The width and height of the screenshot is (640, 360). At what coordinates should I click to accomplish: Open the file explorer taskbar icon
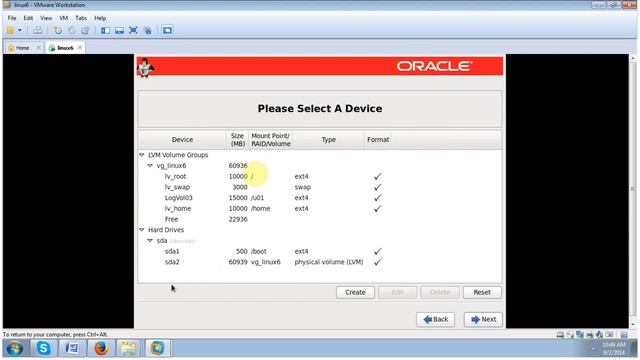[129, 349]
